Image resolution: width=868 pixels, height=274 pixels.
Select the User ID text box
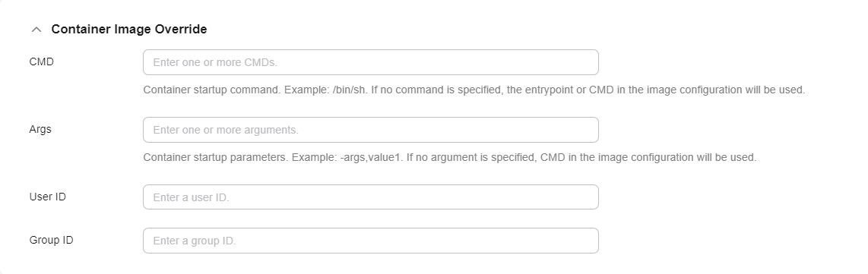click(x=370, y=197)
